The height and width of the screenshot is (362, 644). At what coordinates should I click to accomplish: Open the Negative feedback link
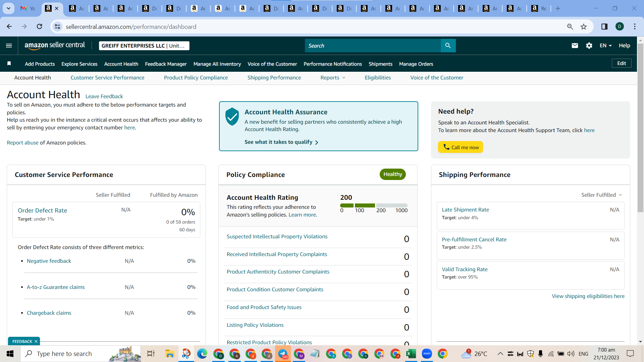click(49, 261)
